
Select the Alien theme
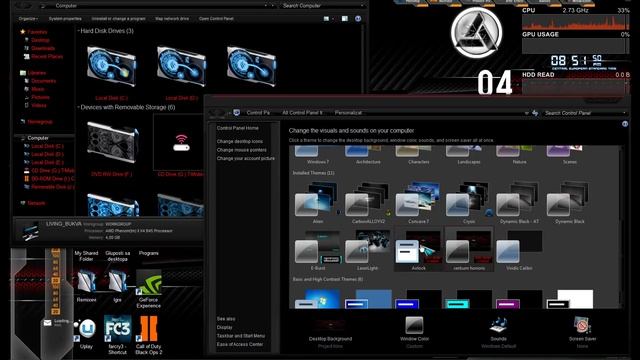tap(318, 202)
